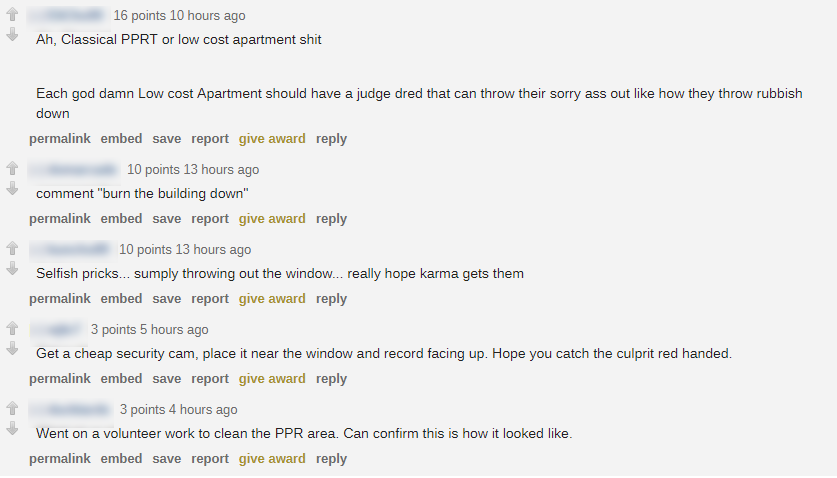Upvote the 'burn the building down' comment
Viewport: 837px width, 478px height.
click(x=12, y=169)
